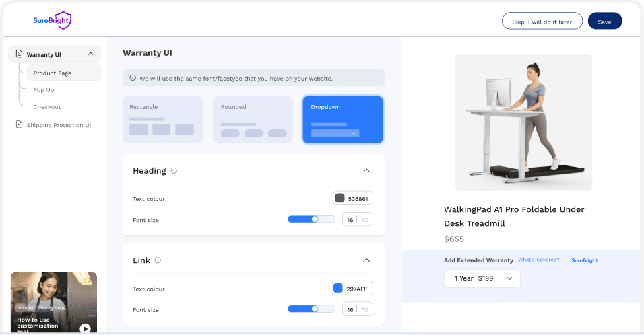Collapse the Warranty UI sidebar section
Image resolution: width=644 pixels, height=335 pixels.
(91, 54)
